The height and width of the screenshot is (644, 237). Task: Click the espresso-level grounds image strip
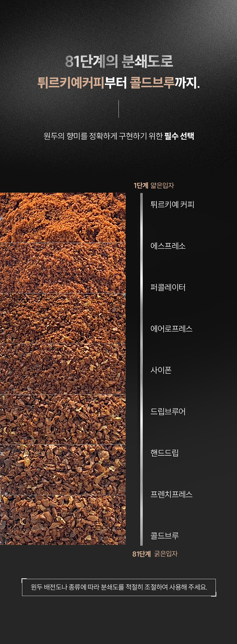[x=63, y=268]
